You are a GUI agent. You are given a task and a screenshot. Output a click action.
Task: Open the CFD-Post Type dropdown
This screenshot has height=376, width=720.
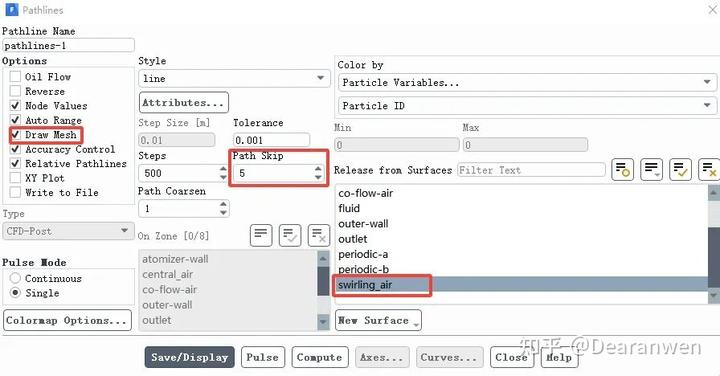click(68, 231)
